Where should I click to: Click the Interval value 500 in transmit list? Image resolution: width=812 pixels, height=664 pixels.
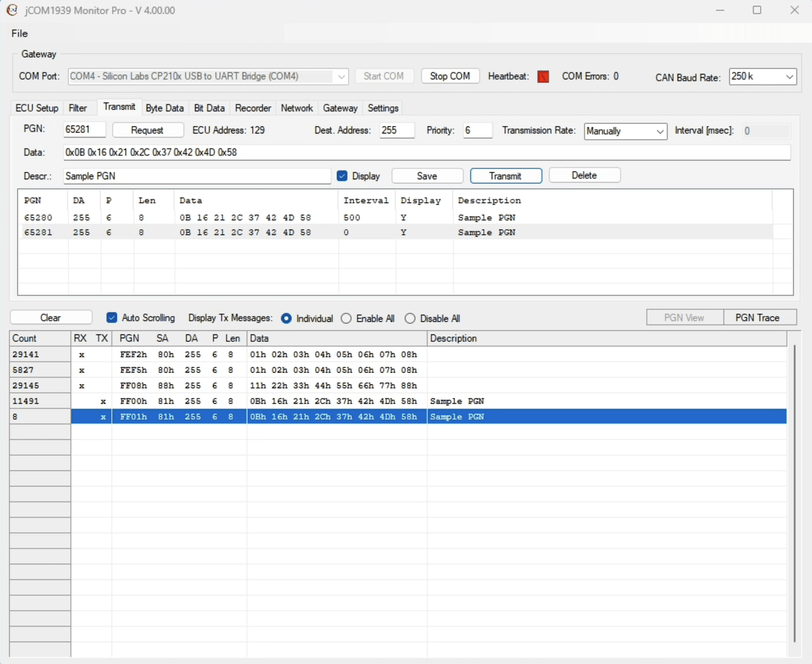352,217
